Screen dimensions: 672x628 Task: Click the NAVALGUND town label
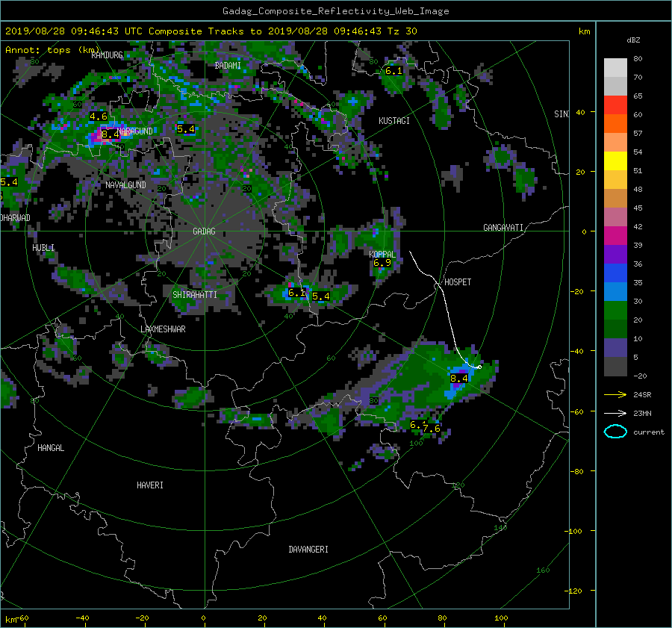(x=125, y=185)
